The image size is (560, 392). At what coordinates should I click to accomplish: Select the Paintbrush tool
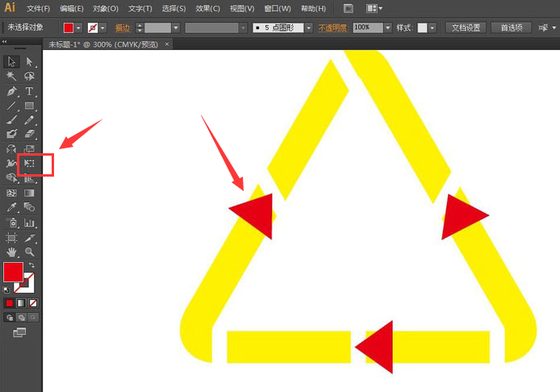pos(11,120)
